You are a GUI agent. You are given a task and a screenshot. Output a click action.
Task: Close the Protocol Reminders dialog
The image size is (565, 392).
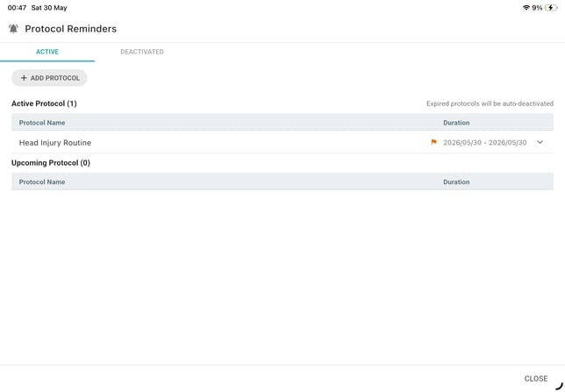tap(536, 379)
